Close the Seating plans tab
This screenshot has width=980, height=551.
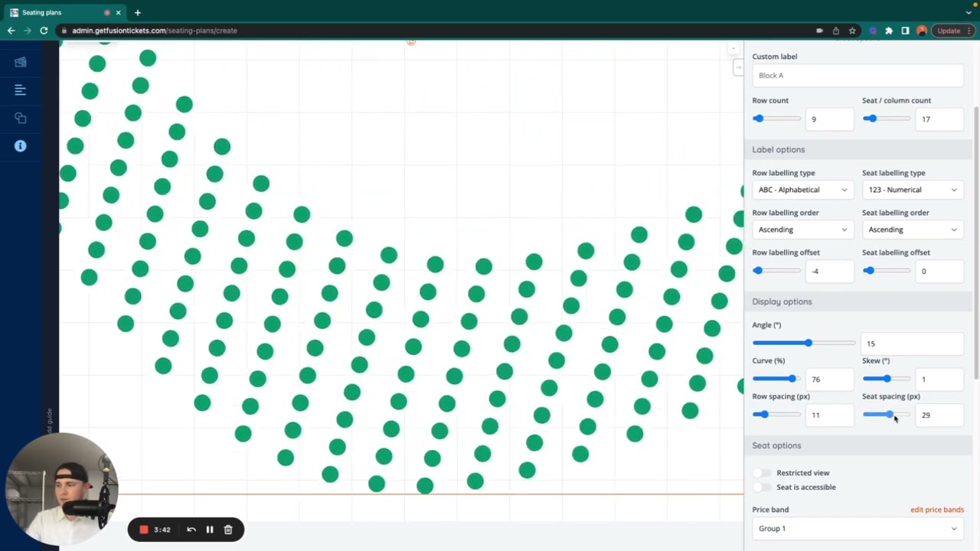point(118,12)
